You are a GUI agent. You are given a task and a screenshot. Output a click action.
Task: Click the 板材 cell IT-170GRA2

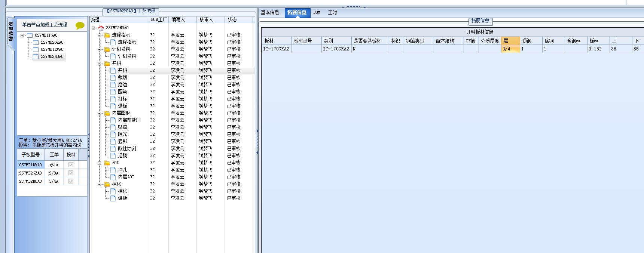(x=277, y=49)
